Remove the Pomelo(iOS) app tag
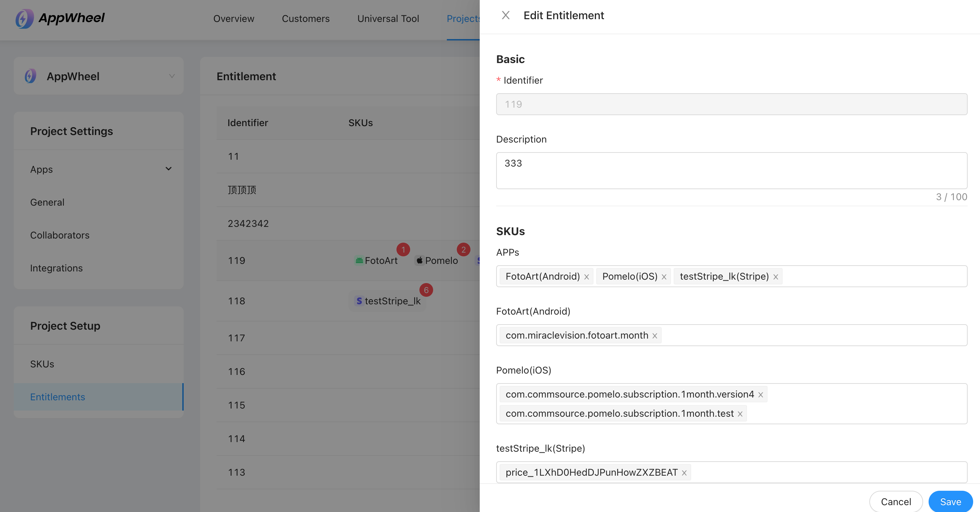Screen dimensions: 980x512 click(x=664, y=277)
